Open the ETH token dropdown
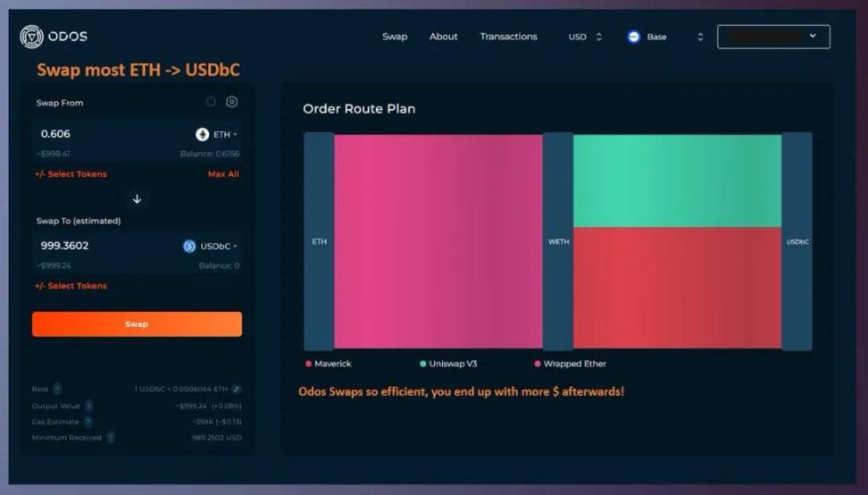The height and width of the screenshot is (495, 868). pyautogui.click(x=217, y=135)
